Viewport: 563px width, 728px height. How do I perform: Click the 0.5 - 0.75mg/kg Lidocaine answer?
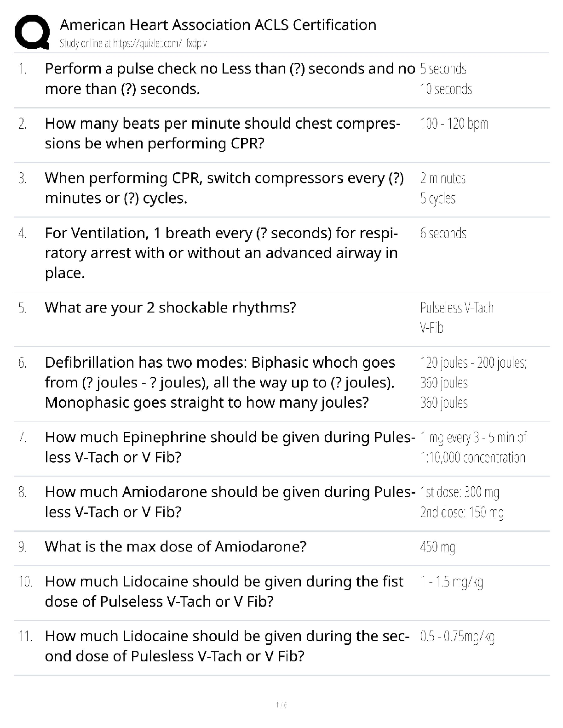tap(457, 637)
